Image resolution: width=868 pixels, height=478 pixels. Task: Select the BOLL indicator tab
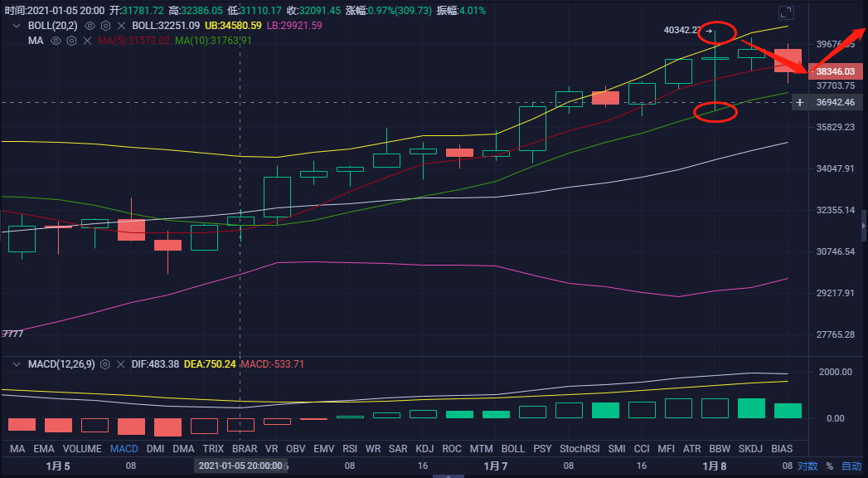(x=512, y=449)
